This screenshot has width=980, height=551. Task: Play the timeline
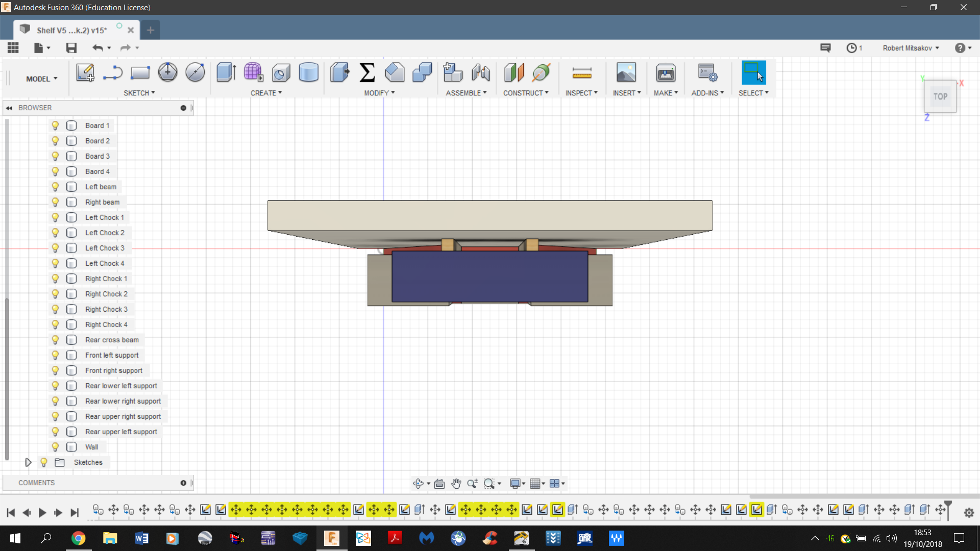(42, 513)
